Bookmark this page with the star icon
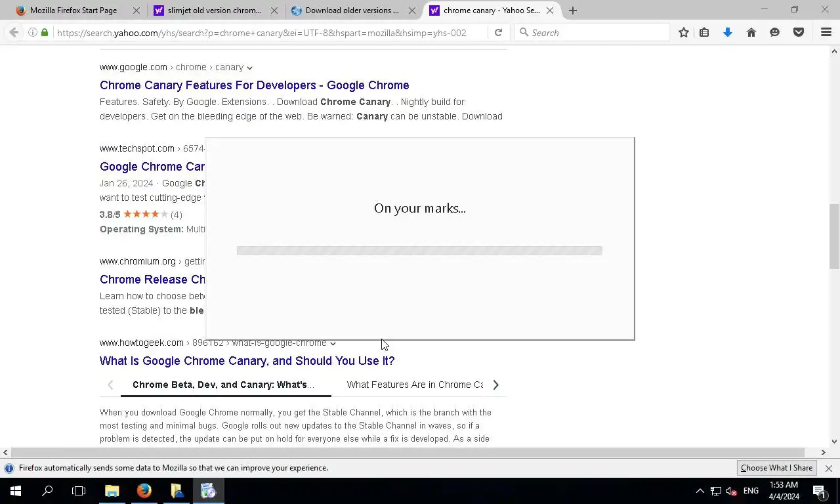The width and height of the screenshot is (840, 504). pos(684,32)
